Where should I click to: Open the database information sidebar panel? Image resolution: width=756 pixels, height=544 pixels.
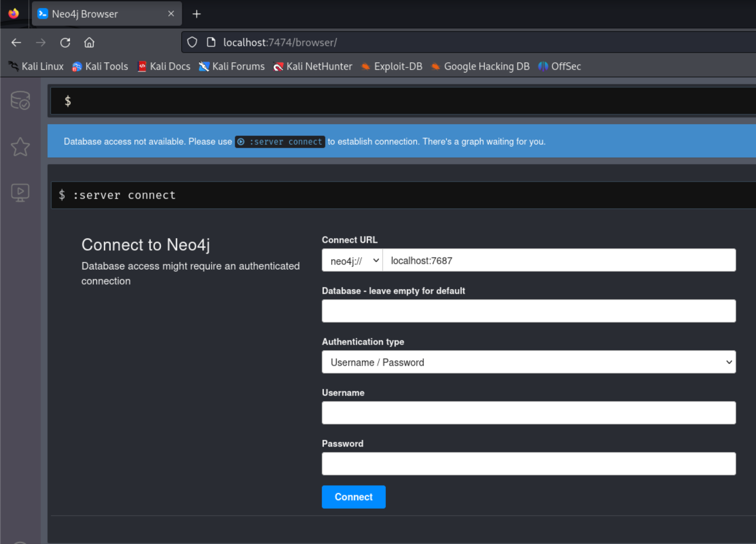point(20,101)
